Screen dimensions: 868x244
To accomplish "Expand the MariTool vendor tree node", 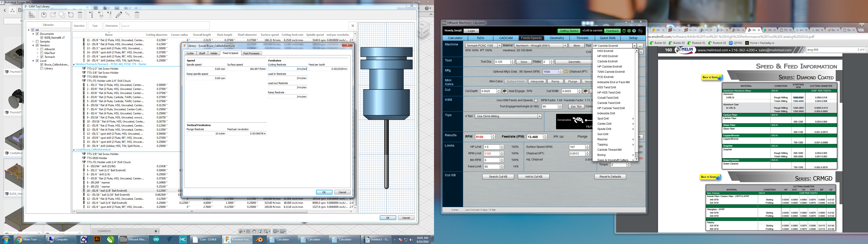I will click(37, 53).
